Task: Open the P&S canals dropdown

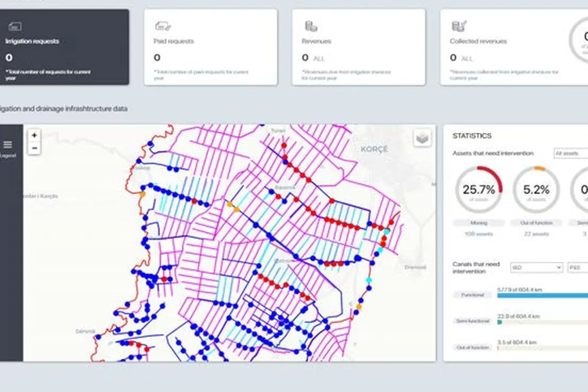Action: tap(578, 267)
